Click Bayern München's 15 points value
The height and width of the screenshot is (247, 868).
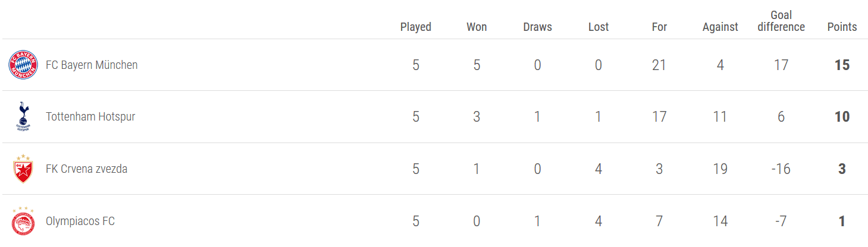point(842,65)
